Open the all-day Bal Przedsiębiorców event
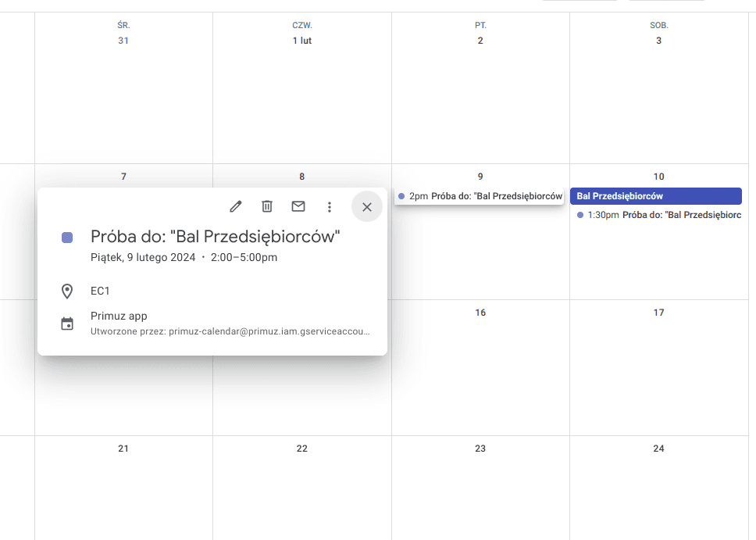 pyautogui.click(x=656, y=196)
